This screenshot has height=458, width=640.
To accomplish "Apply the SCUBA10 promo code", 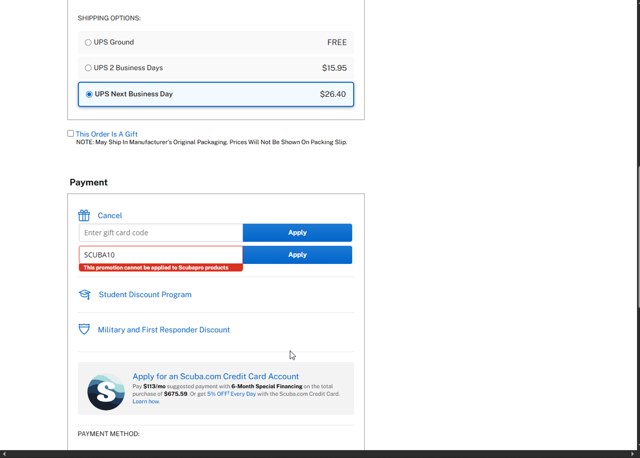I will (x=297, y=255).
